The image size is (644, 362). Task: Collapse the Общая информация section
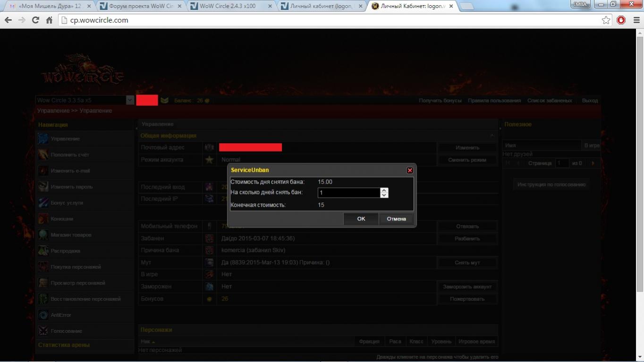pos(492,136)
